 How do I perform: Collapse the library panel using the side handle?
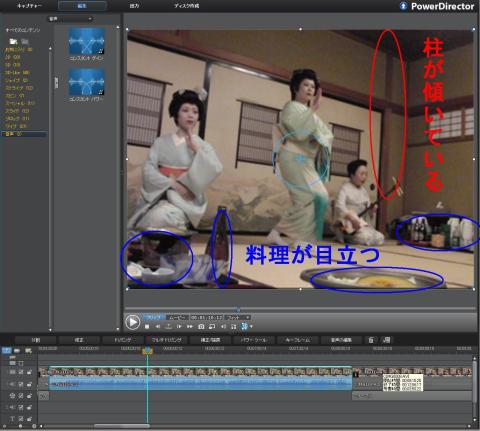[56, 83]
